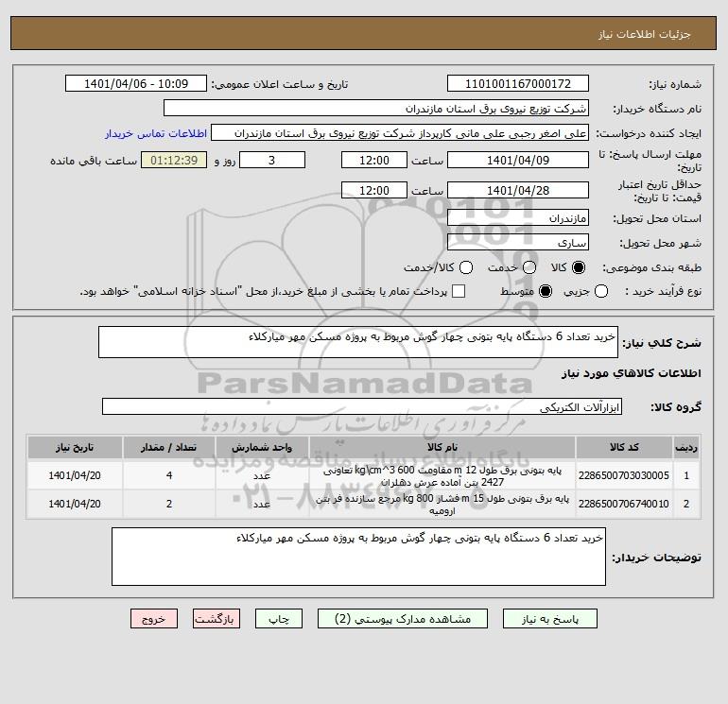The height and width of the screenshot is (704, 728).
Task: Click the ردیف column header
Action: 685,447
